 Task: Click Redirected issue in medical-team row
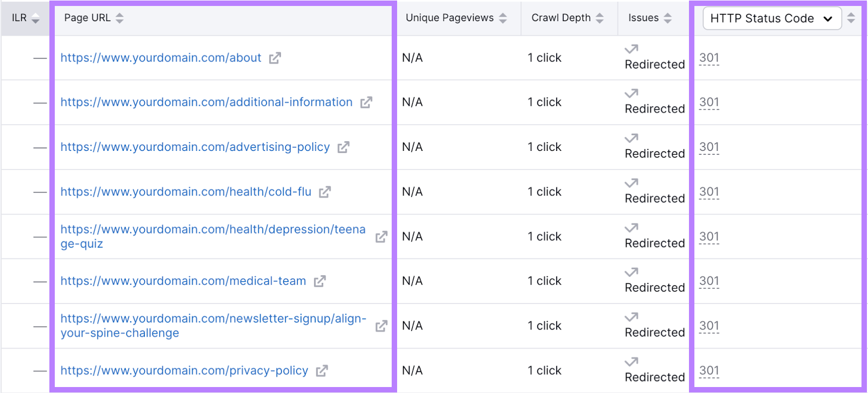pos(654,288)
